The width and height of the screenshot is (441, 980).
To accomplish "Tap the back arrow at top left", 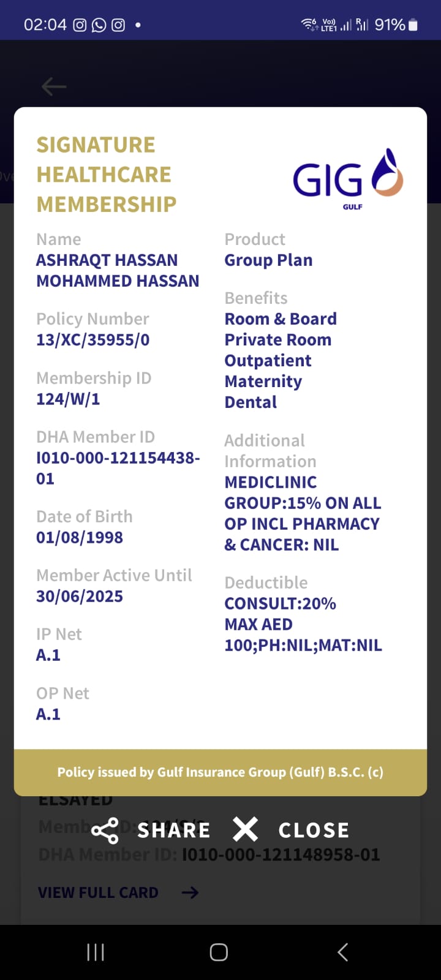I will [54, 87].
